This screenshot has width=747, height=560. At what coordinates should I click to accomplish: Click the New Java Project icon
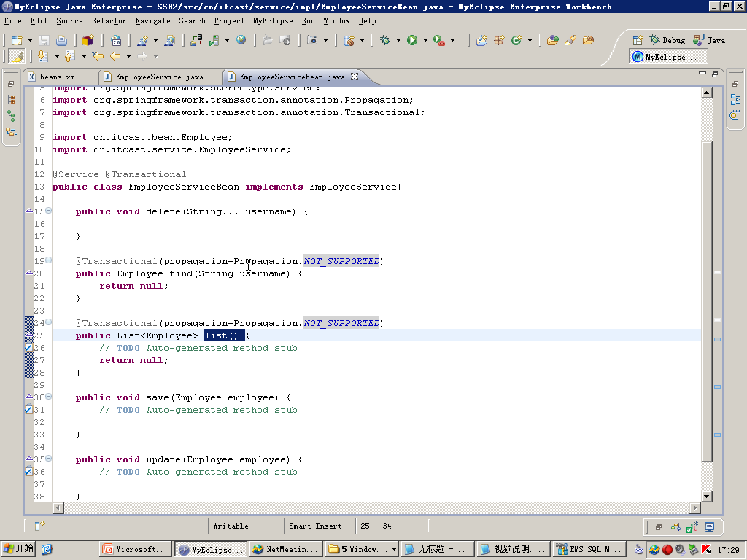(x=481, y=41)
